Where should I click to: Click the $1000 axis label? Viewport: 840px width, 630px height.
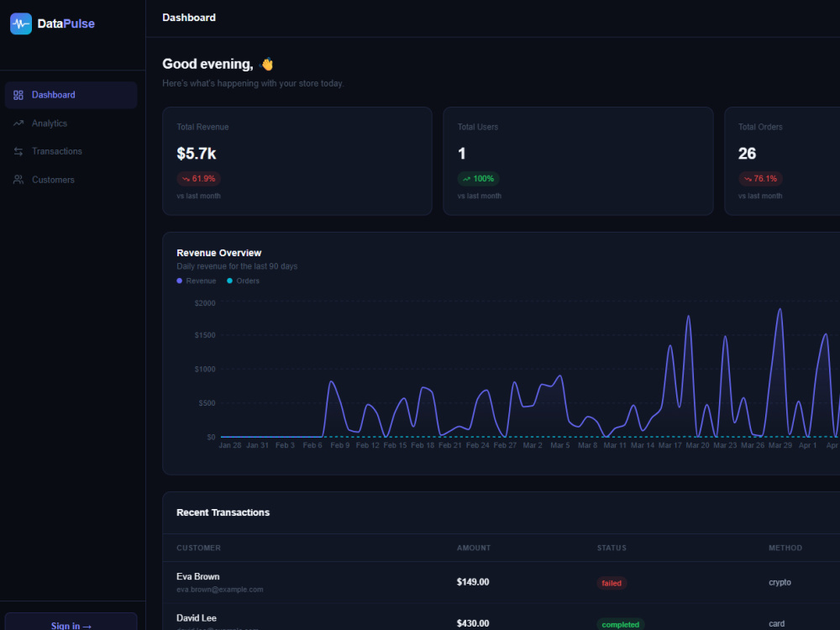click(205, 369)
